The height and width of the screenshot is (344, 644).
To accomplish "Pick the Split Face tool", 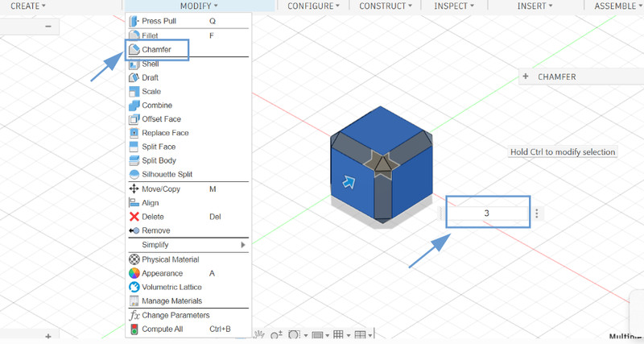I will 188,147.
